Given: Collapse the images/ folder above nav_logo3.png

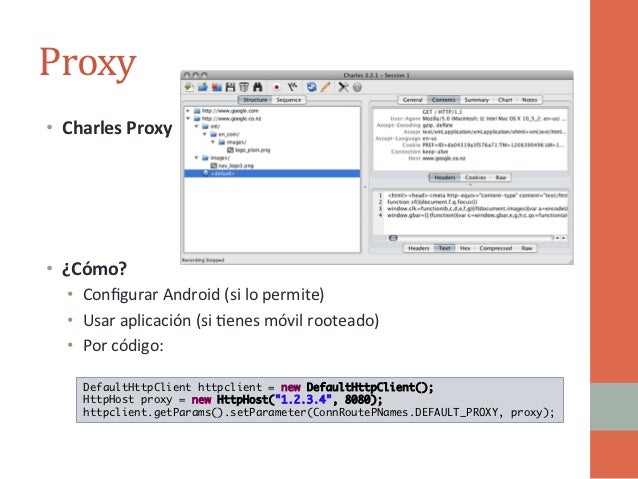Looking at the screenshot, I should (x=196, y=157).
